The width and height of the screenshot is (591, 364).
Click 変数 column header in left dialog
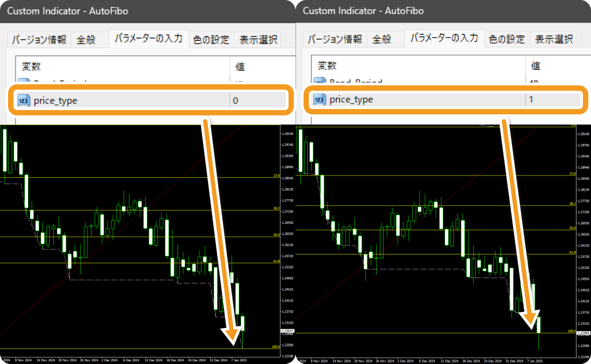pyautogui.click(x=31, y=67)
